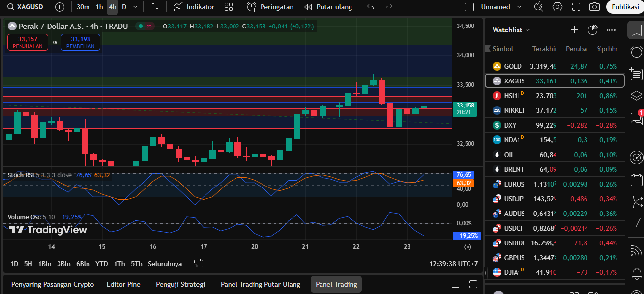Toggle the layout checkbox beside Unnamed
644x294 pixels.
click(x=469, y=7)
